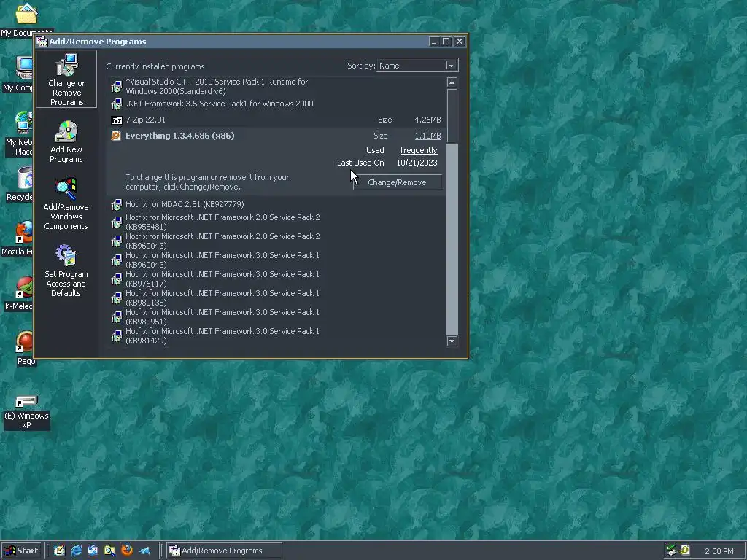Select .NET 3.0 SP1 hotfix (KB976117) text
Image resolution: width=747 pixels, height=560 pixels.
pos(222,279)
